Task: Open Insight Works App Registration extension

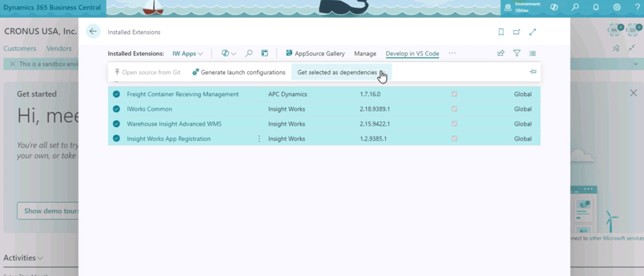Action: tap(169, 139)
